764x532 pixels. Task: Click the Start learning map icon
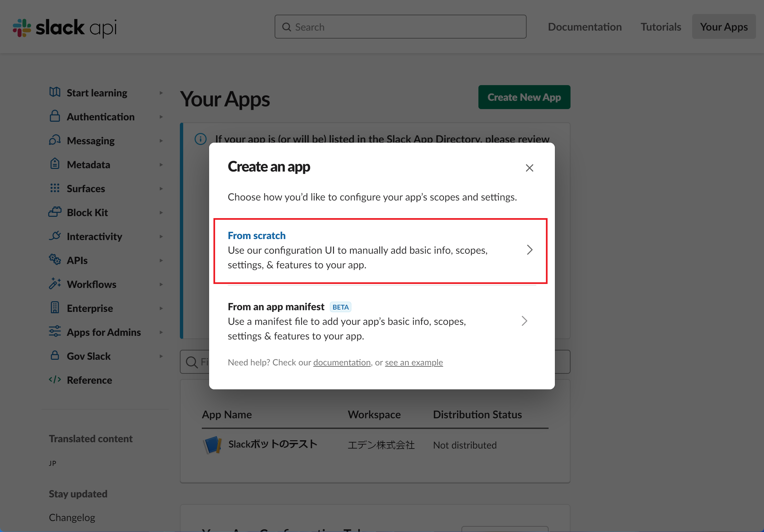pos(55,92)
